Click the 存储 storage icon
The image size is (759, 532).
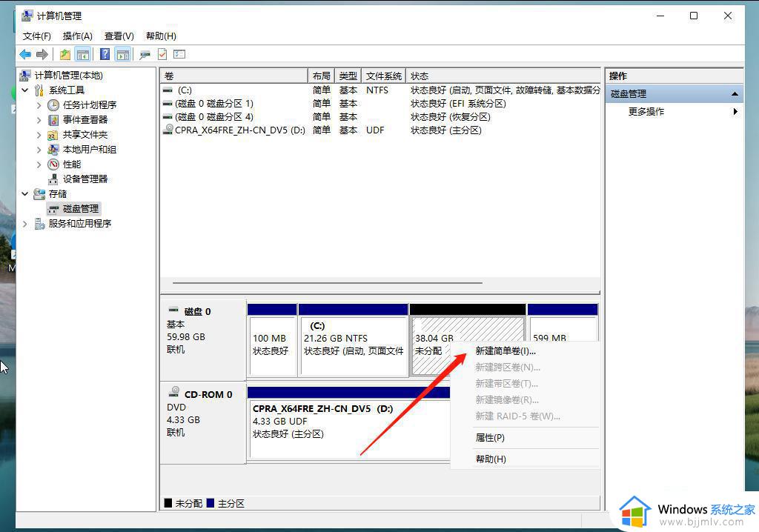click(39, 194)
